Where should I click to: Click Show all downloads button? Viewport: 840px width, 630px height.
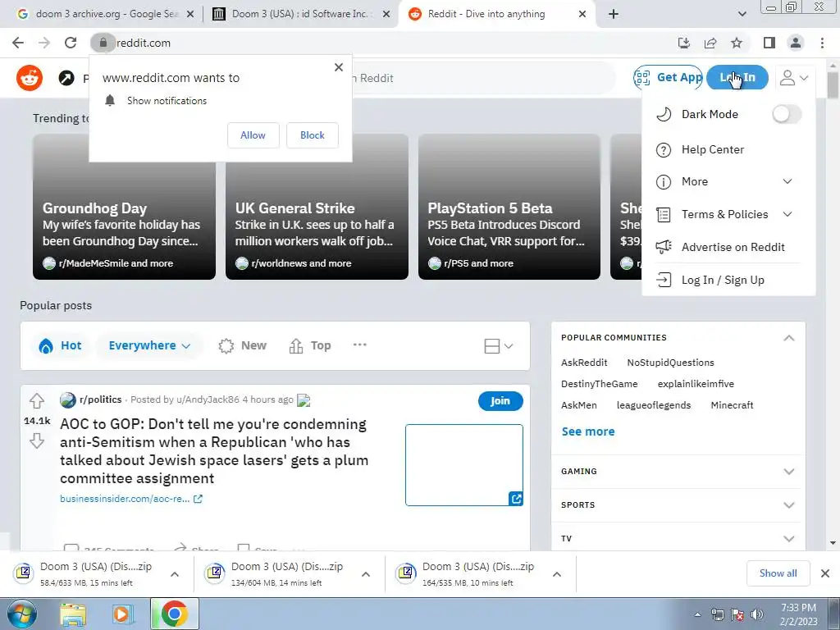click(778, 573)
